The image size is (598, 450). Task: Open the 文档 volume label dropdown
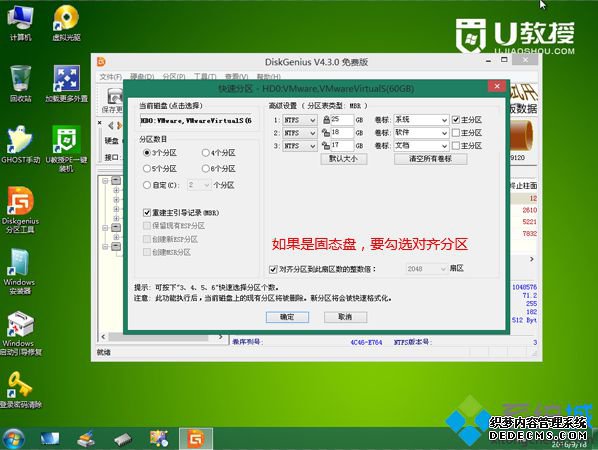pos(421,146)
